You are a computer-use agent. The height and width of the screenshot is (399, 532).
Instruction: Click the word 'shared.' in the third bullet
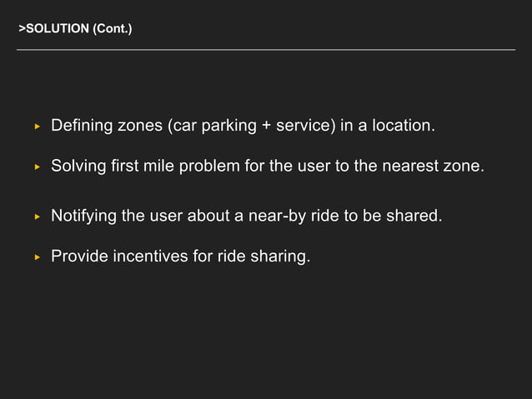click(414, 216)
